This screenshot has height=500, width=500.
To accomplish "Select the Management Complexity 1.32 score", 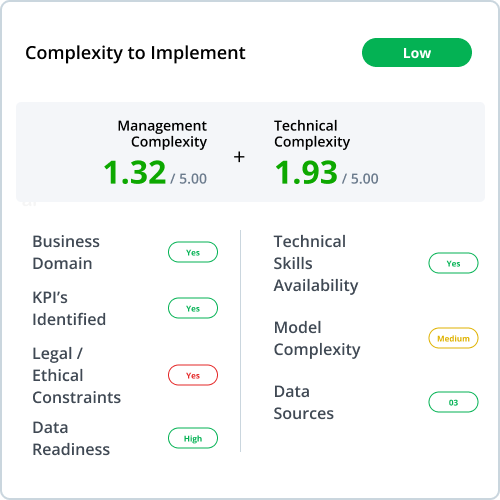I will coord(135,173).
